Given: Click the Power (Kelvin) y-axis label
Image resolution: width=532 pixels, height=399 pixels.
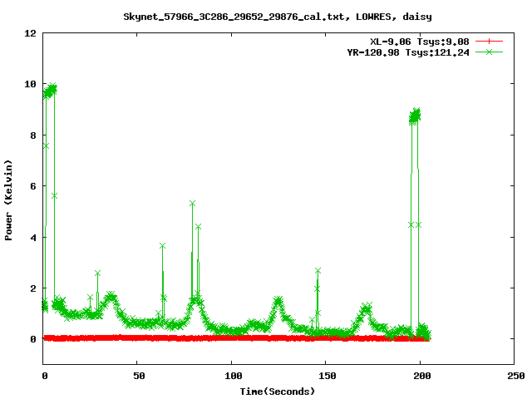Looking at the screenshot, I should (x=9, y=199).
